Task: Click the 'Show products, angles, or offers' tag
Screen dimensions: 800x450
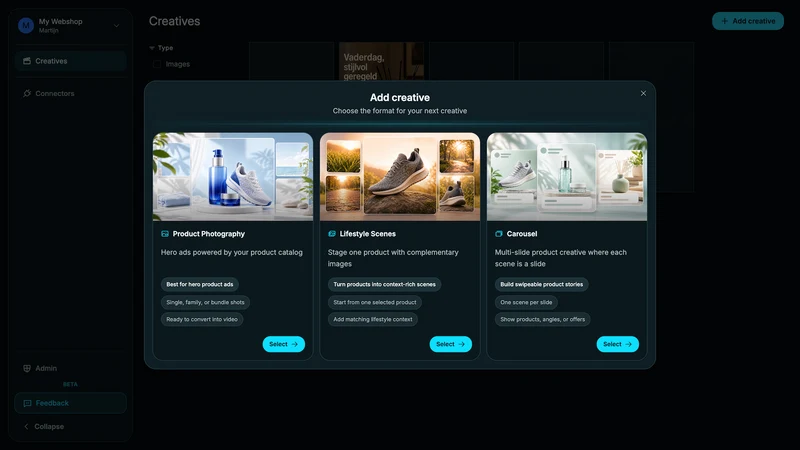Action: coord(542,319)
